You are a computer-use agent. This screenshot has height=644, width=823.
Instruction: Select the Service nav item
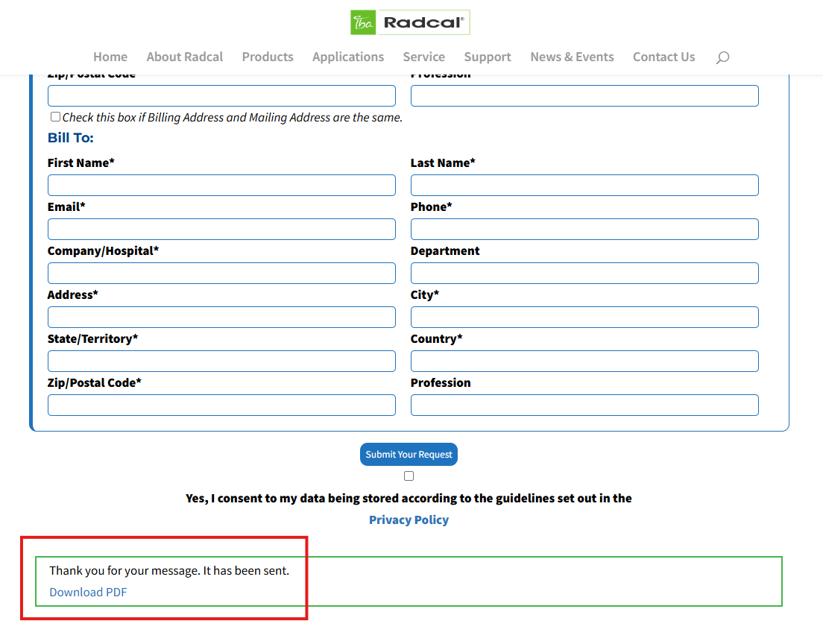pyautogui.click(x=424, y=57)
